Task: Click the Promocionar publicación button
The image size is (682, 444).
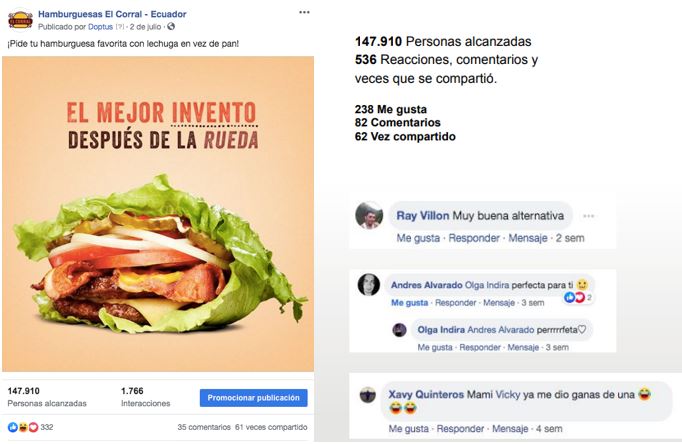Action: coord(254,397)
